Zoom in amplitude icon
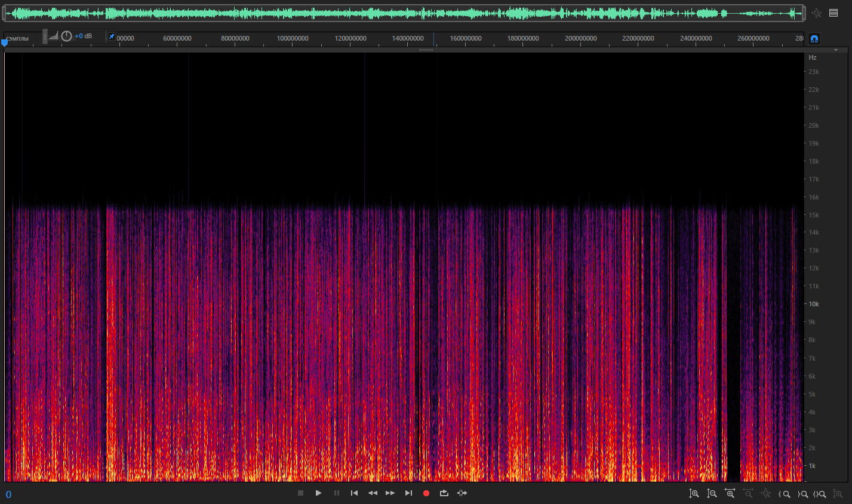 pyautogui.click(x=694, y=494)
